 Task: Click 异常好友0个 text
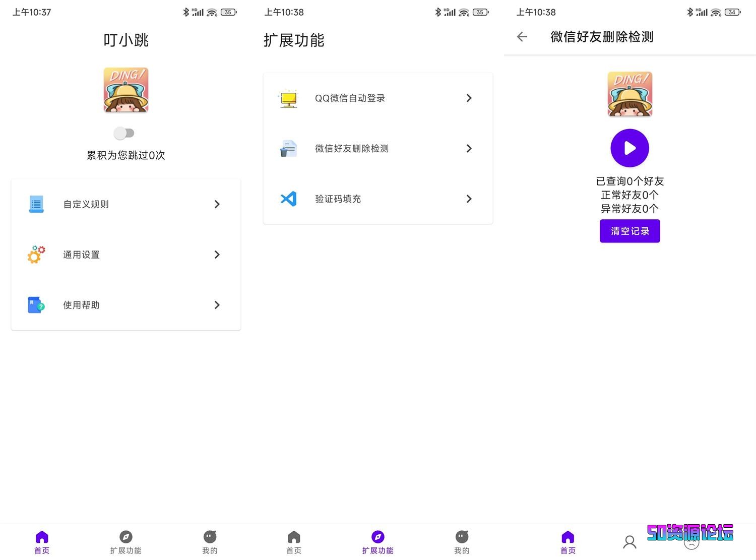tap(630, 208)
